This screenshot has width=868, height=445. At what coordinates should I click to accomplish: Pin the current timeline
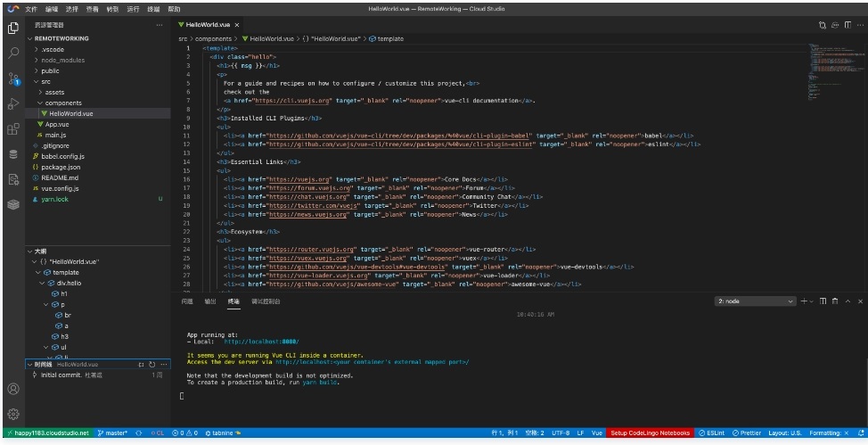(x=141, y=364)
